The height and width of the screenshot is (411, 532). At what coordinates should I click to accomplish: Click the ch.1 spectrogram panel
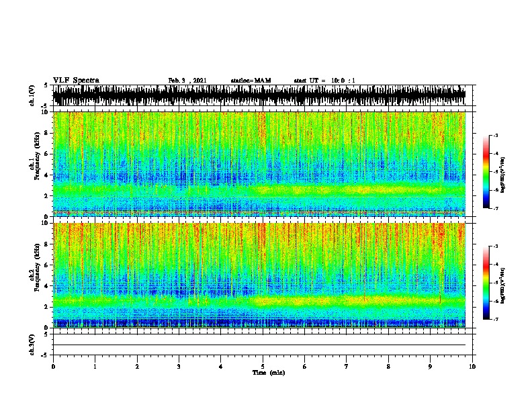click(x=259, y=164)
